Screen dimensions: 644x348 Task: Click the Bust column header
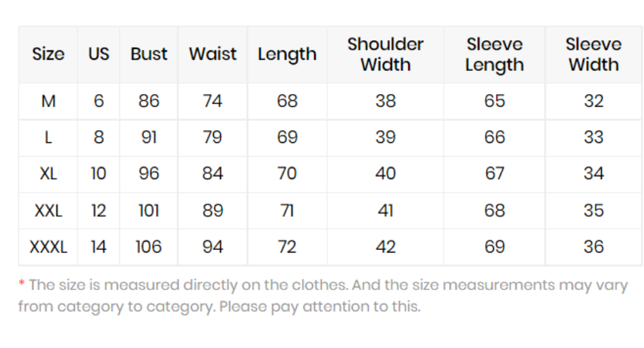coord(149,54)
